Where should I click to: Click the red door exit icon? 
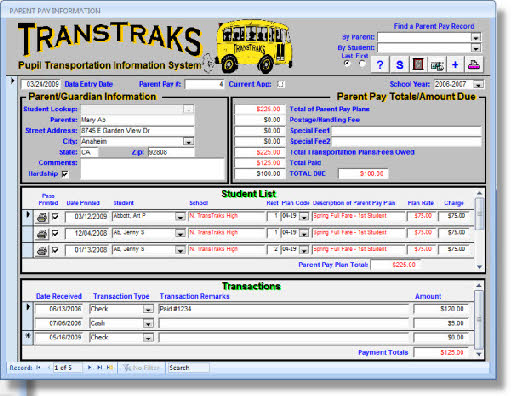[418, 64]
